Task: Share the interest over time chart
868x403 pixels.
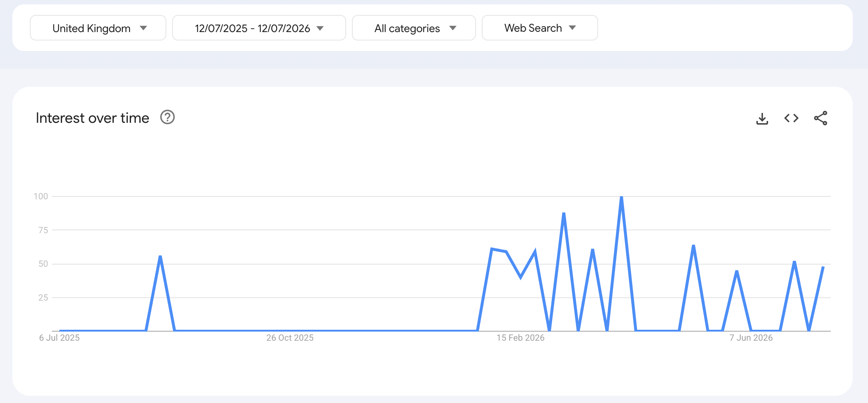Action: 821,118
